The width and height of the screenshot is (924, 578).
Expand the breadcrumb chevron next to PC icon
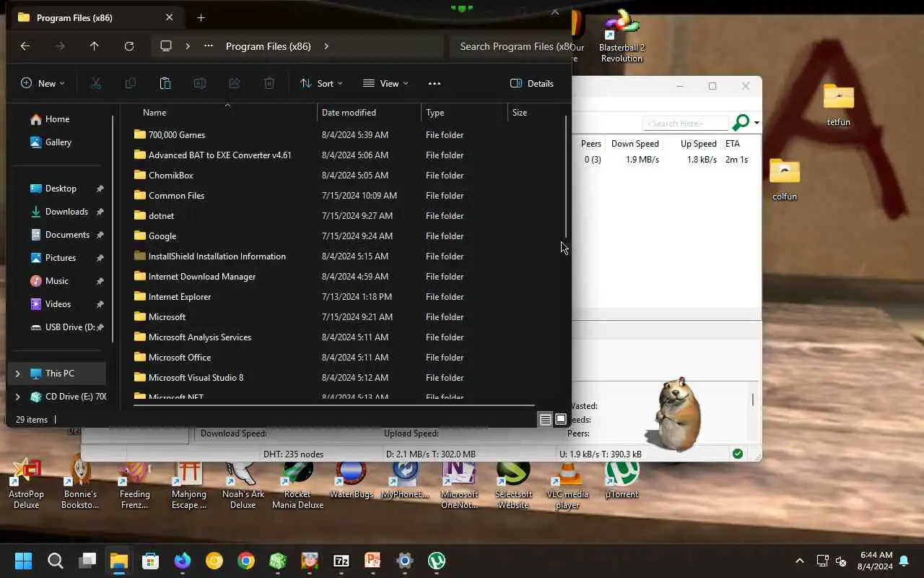tap(188, 46)
